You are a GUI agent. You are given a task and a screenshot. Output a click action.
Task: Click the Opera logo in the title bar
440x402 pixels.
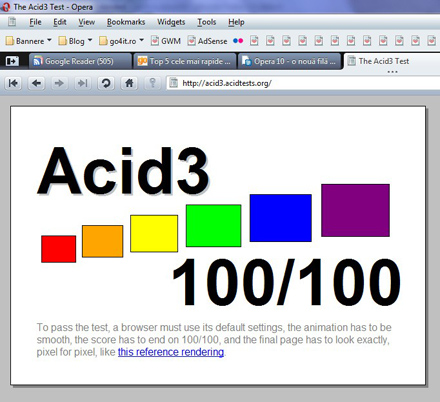(x=5, y=7)
